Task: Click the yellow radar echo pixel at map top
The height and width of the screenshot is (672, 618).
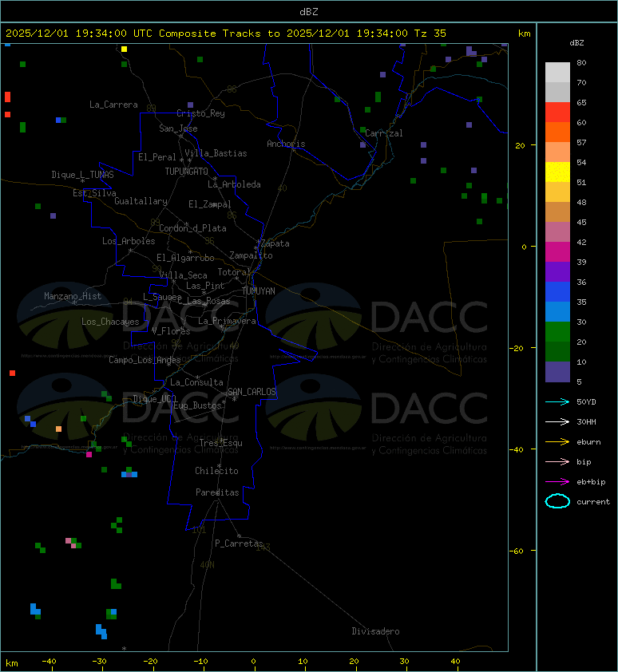Action: (x=124, y=49)
